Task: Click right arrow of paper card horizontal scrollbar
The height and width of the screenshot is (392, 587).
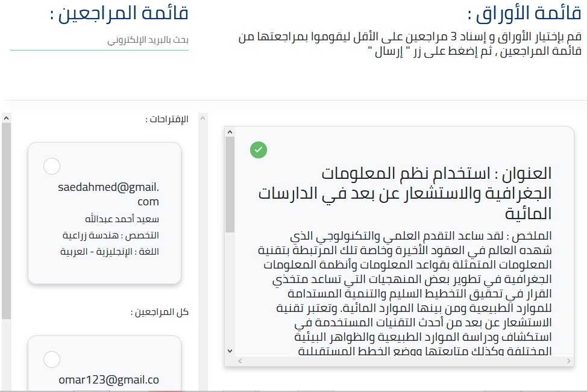Action: (x=568, y=361)
